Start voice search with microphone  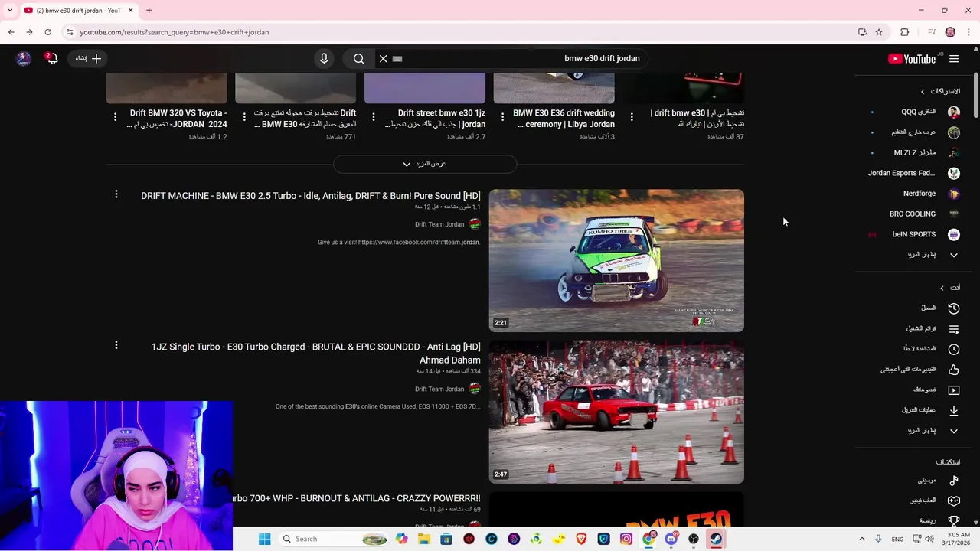324,58
